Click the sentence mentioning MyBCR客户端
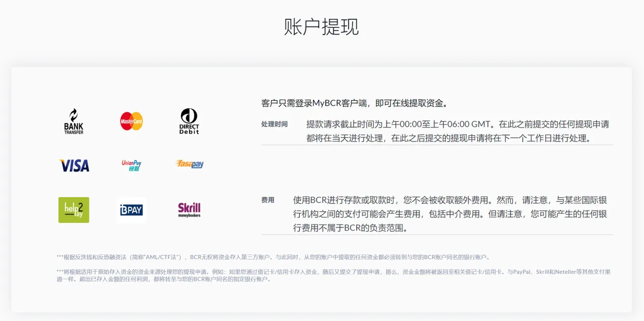This screenshot has height=321, width=644. [x=355, y=103]
